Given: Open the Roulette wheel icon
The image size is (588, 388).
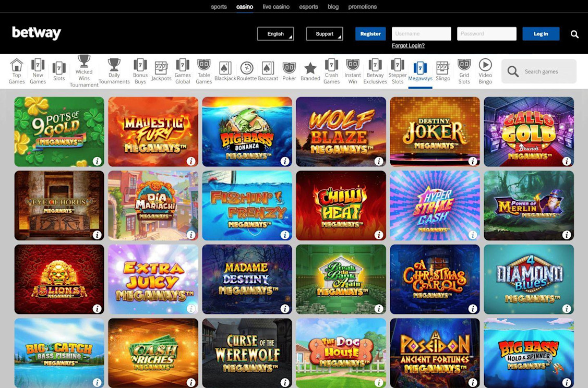Looking at the screenshot, I should [247, 68].
